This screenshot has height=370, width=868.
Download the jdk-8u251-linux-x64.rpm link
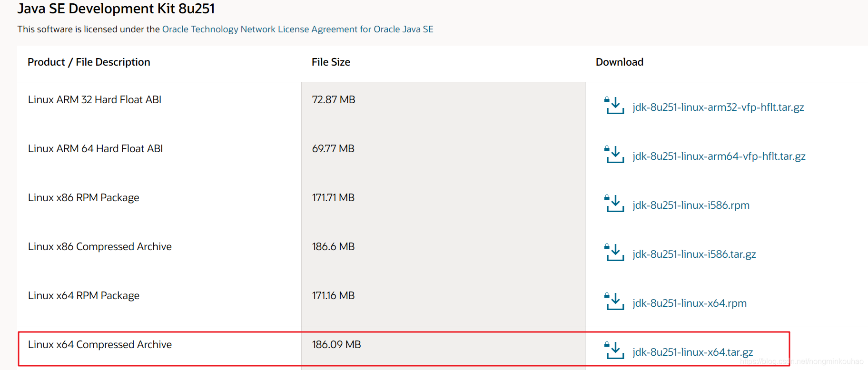690,303
